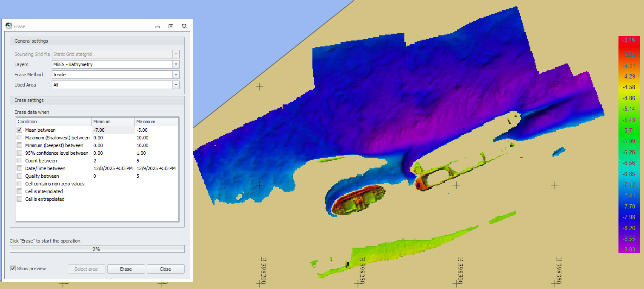
Task: Click the Close button
Action: pyautogui.click(x=166, y=269)
